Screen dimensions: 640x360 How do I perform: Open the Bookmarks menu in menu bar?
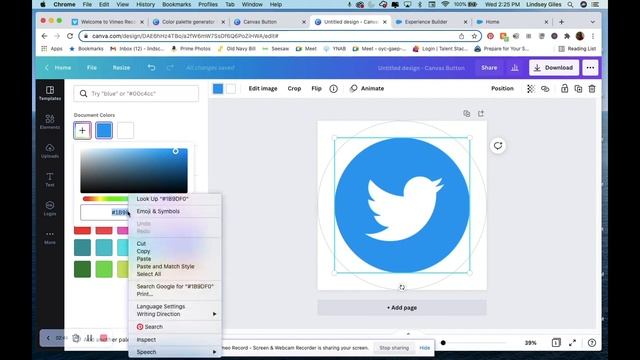point(176,4)
